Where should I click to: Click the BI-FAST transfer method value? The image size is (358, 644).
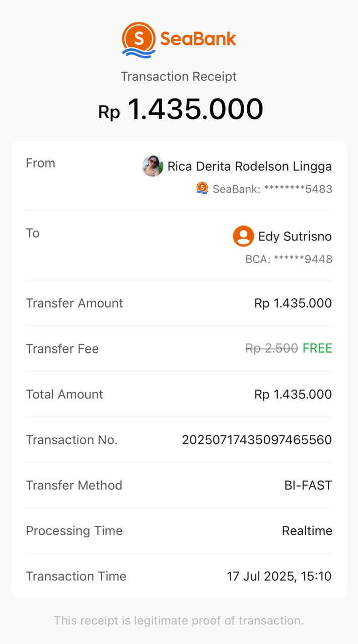click(308, 486)
